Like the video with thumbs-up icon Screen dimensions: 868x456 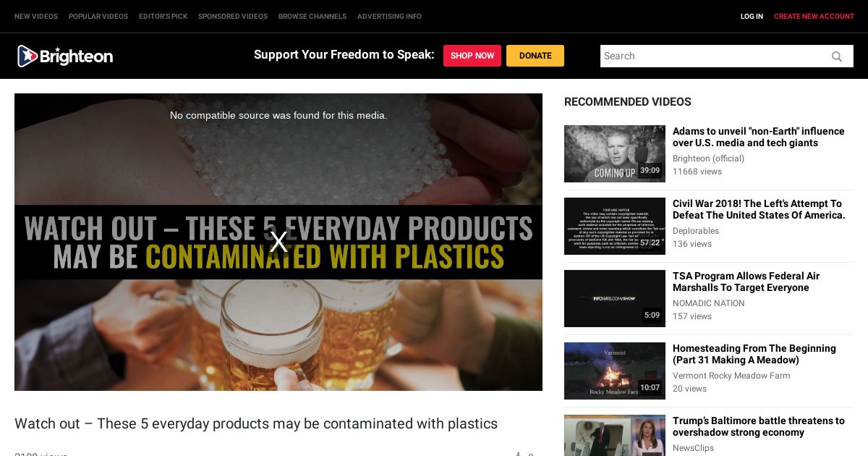point(518,454)
